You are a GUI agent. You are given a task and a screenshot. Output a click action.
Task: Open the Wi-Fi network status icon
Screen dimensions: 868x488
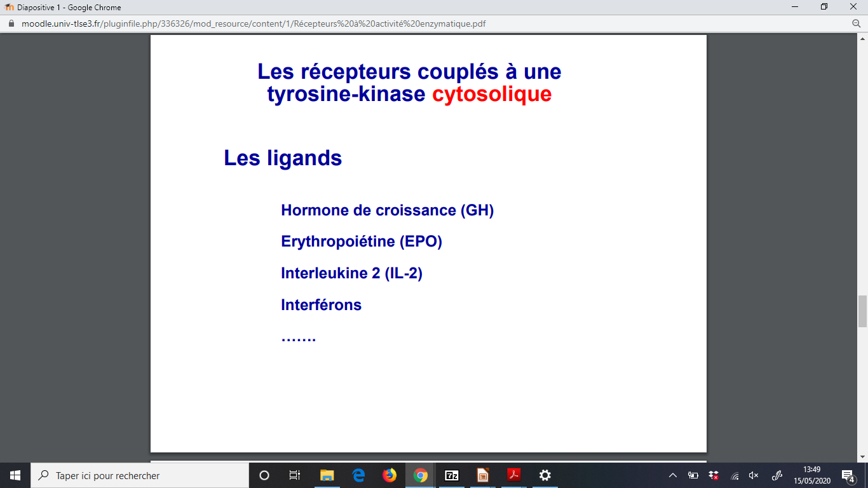(735, 475)
